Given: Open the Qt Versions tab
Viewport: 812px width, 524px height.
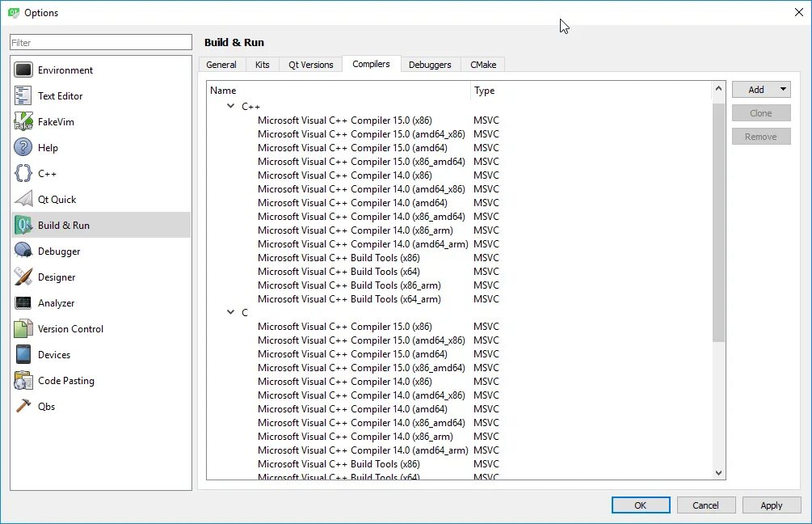Looking at the screenshot, I should pyautogui.click(x=311, y=65).
